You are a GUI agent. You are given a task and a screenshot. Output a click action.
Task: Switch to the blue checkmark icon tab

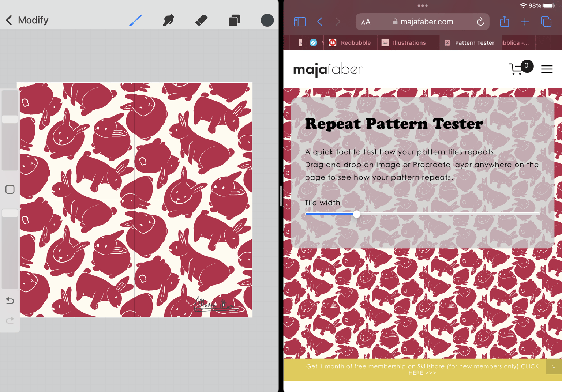tap(314, 43)
